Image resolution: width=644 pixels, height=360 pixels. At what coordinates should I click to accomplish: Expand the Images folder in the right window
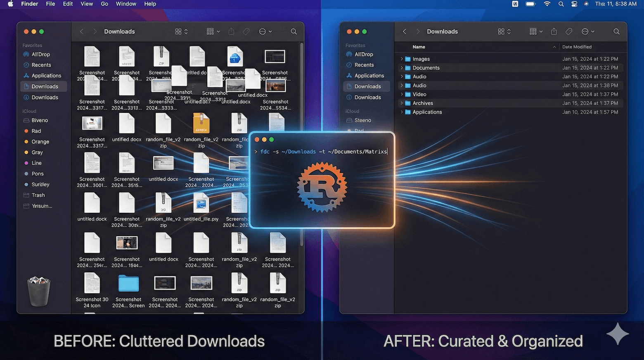pyautogui.click(x=402, y=59)
